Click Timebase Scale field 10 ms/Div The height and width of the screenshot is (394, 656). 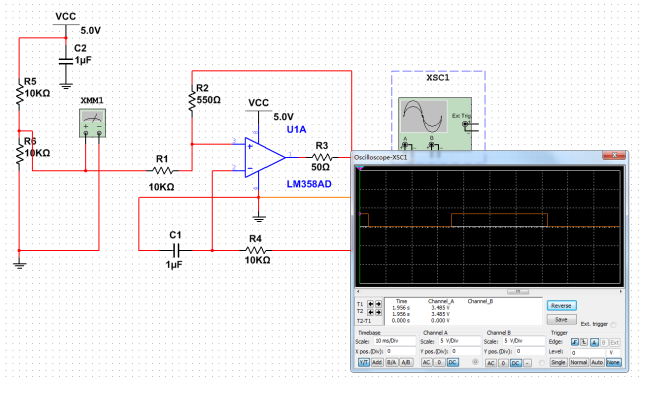click(x=394, y=341)
